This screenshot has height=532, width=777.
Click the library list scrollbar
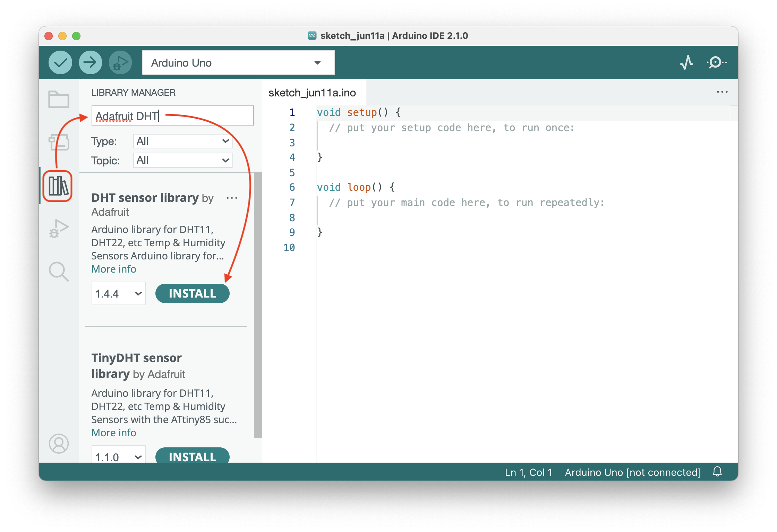coord(258,305)
